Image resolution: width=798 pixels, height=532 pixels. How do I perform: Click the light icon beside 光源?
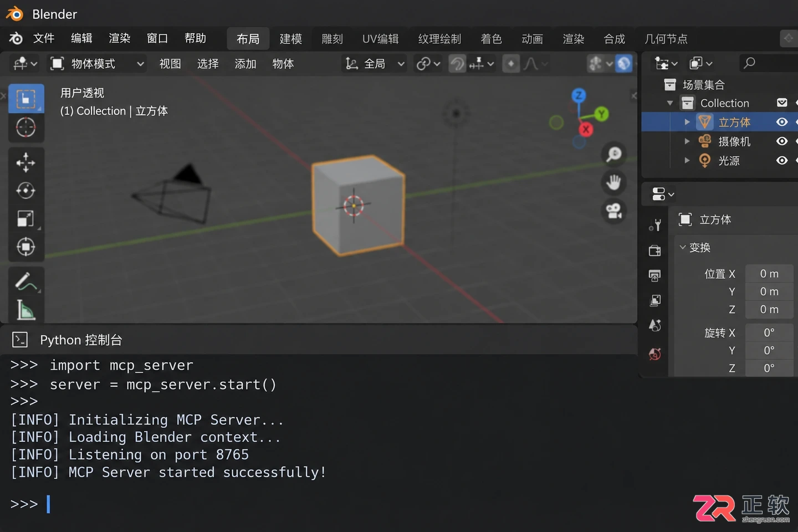click(x=705, y=160)
